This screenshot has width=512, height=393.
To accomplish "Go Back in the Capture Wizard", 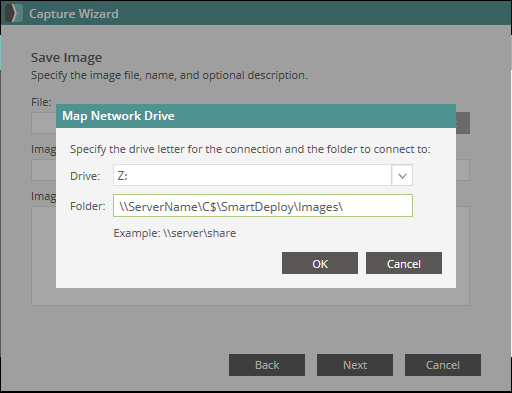I will (267, 365).
